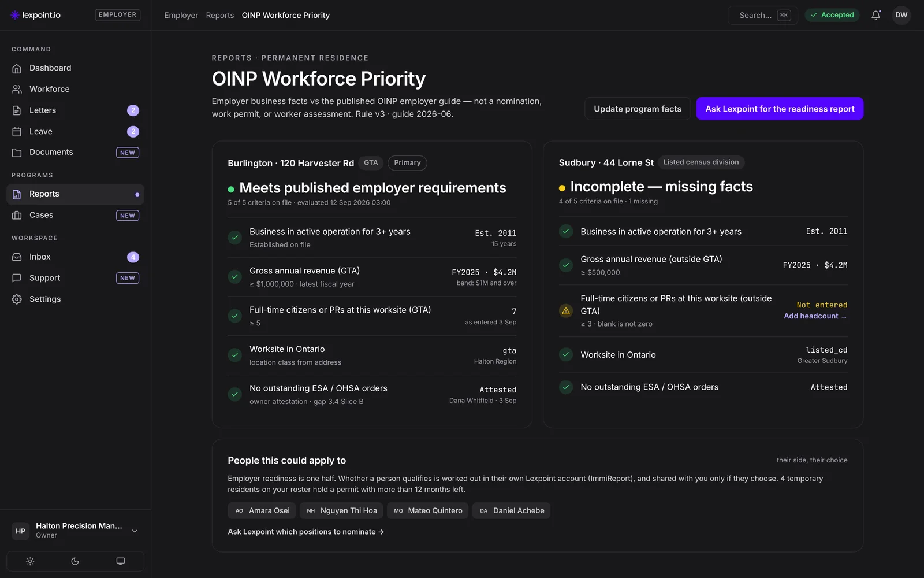Open Settings in sidebar
The height and width of the screenshot is (578, 924).
tap(75, 299)
